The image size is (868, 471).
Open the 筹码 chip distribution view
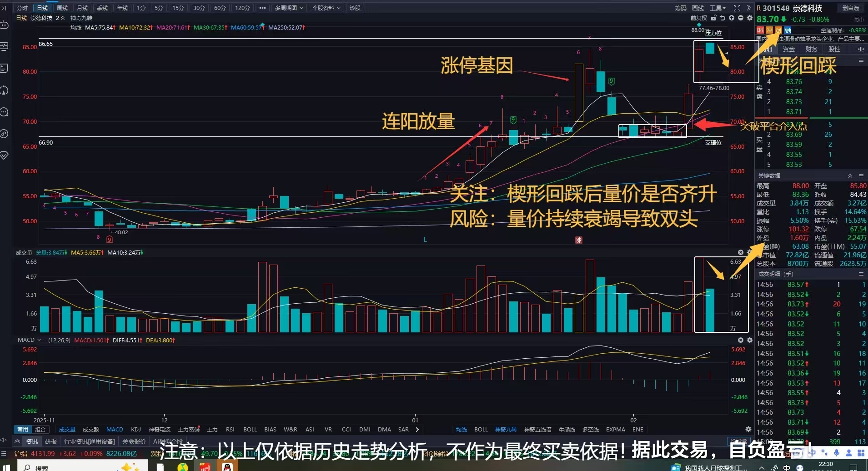pos(681,8)
